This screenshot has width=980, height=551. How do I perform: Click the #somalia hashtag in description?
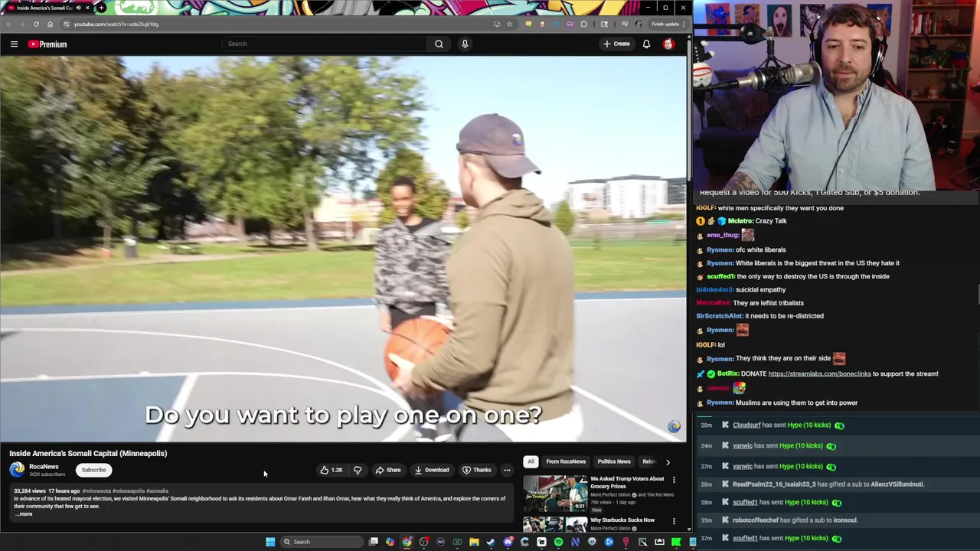157,491
